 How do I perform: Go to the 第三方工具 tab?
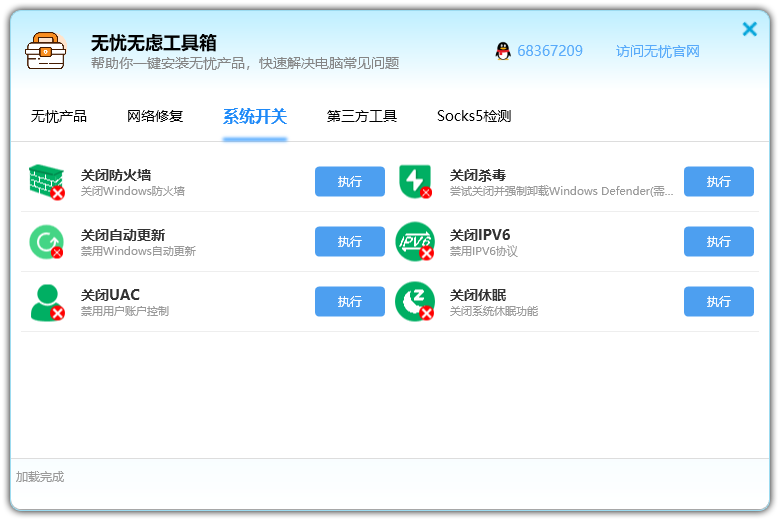click(x=362, y=116)
